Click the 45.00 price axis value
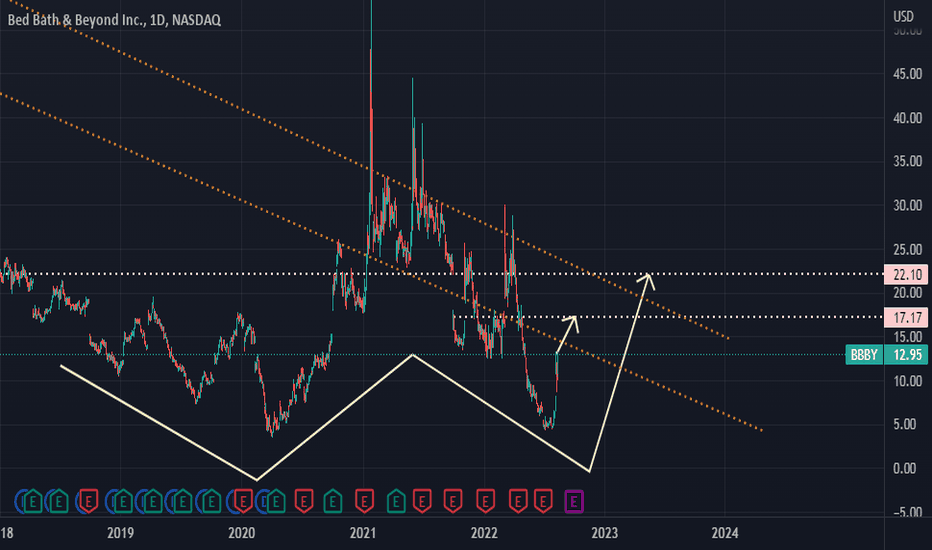Screen dimensions: 932x550 coord(908,74)
